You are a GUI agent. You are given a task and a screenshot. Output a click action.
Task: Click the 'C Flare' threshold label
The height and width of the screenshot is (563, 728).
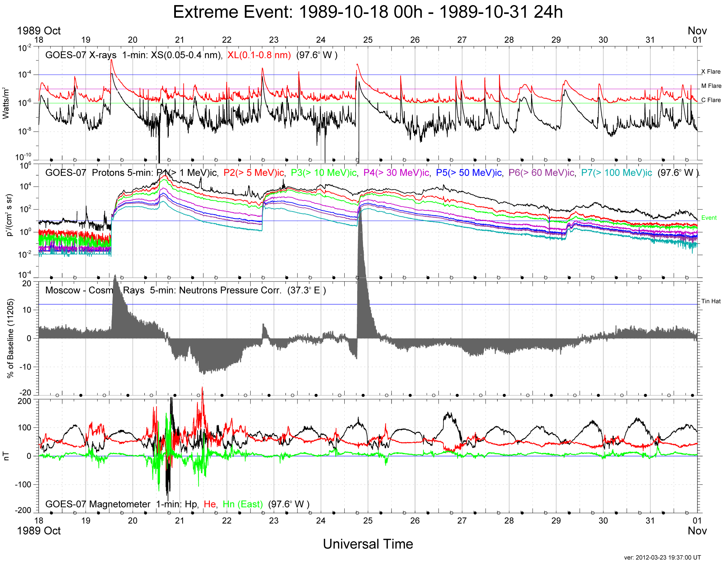coord(711,100)
